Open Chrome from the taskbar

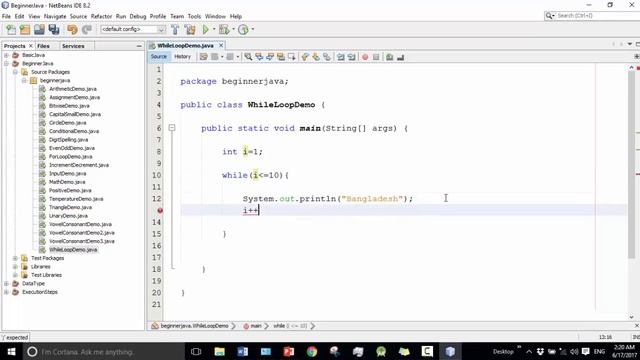pos(312,351)
